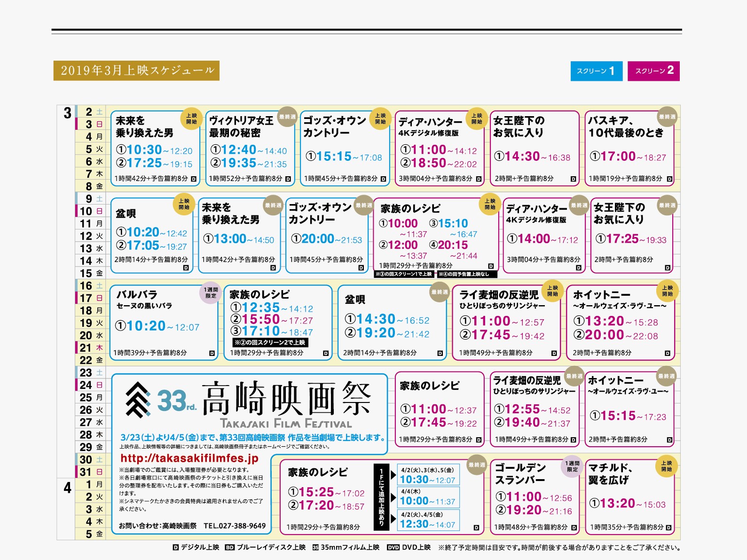Viewport: 747px width, 560px height.
Task: Click 上映開始 badge on second-week 盆唄 card
Action: tap(184, 204)
